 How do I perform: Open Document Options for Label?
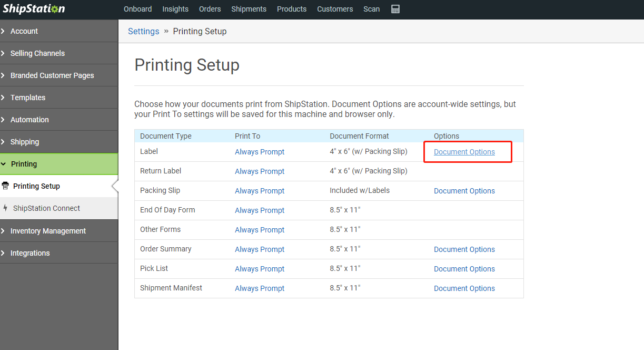pos(464,152)
